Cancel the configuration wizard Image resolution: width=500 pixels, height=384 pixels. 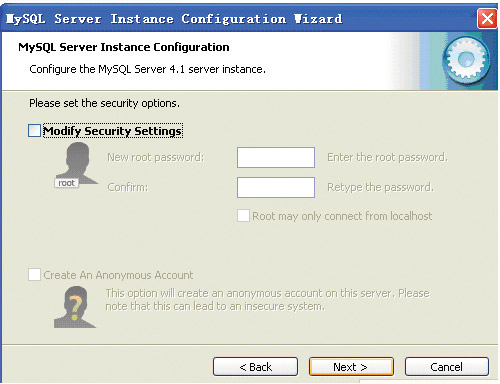[x=447, y=367]
